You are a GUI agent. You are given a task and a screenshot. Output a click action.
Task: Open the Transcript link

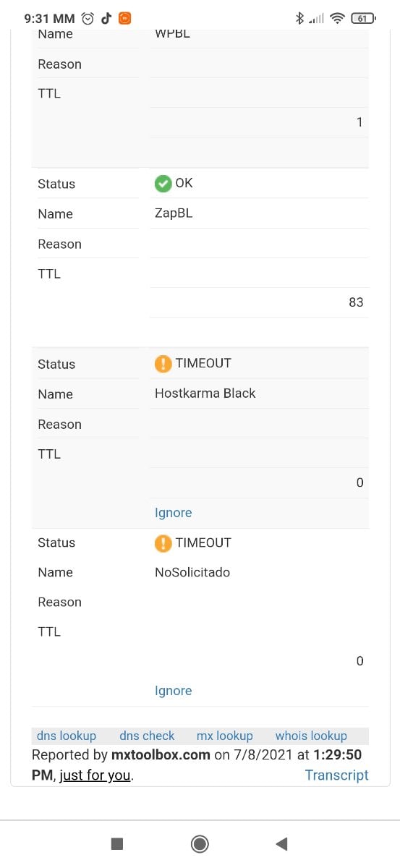tap(337, 775)
